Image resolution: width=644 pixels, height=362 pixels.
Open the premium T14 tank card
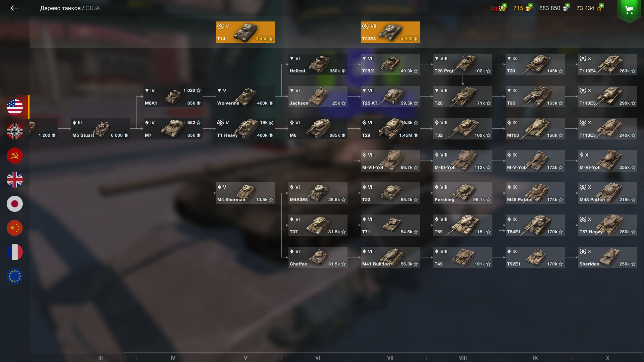246,32
